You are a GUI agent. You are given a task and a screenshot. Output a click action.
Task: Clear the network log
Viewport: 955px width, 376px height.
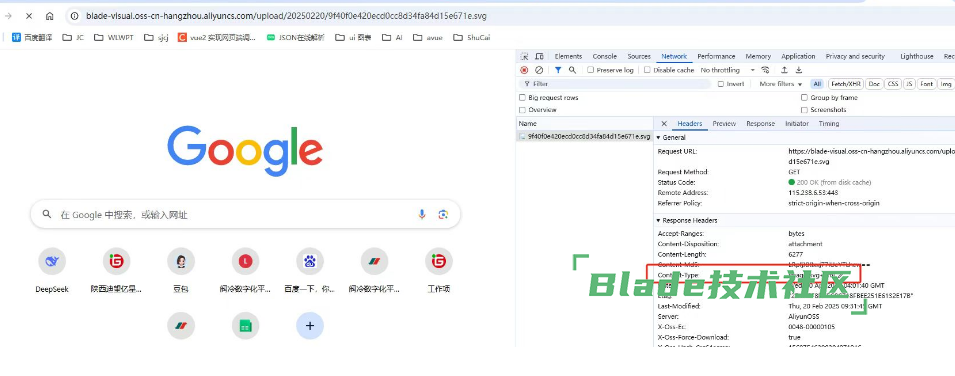coord(539,70)
